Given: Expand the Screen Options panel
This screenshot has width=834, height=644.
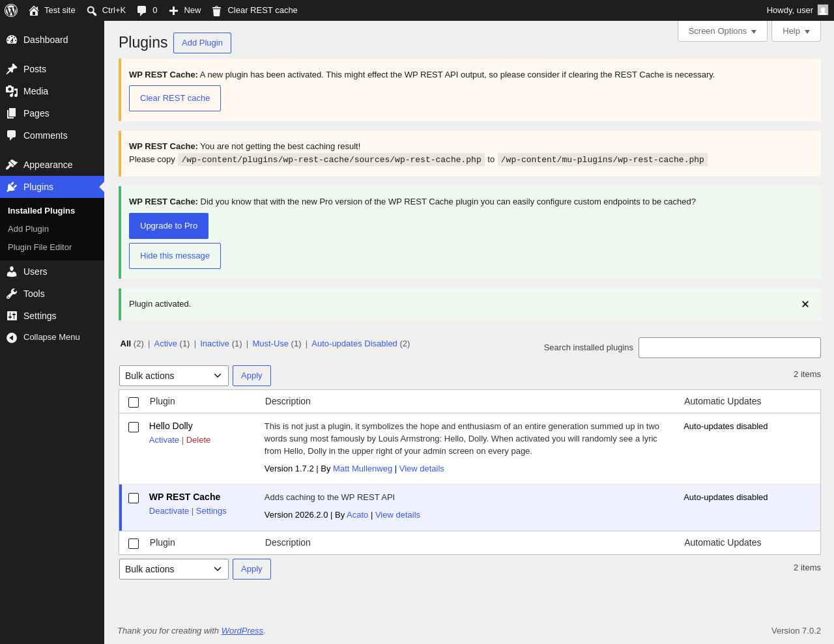Looking at the screenshot, I should 723,31.
